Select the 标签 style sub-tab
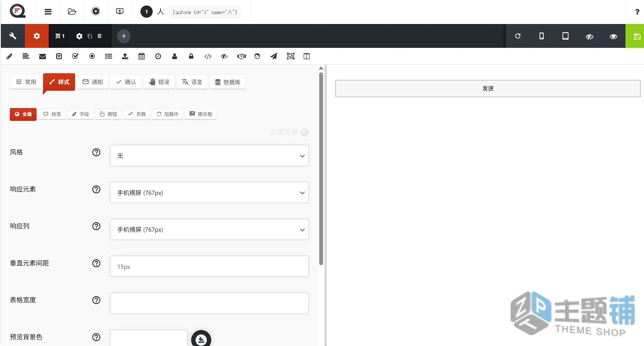Viewport: 644px width, 346px height. (52, 114)
